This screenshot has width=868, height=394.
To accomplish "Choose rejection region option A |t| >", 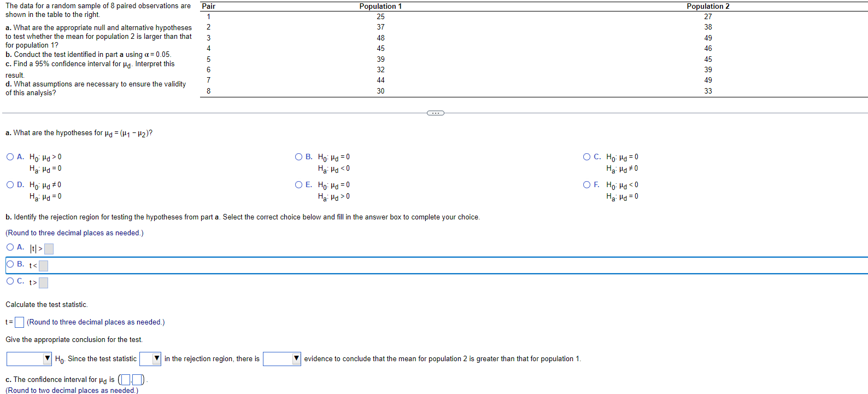I will (10, 247).
